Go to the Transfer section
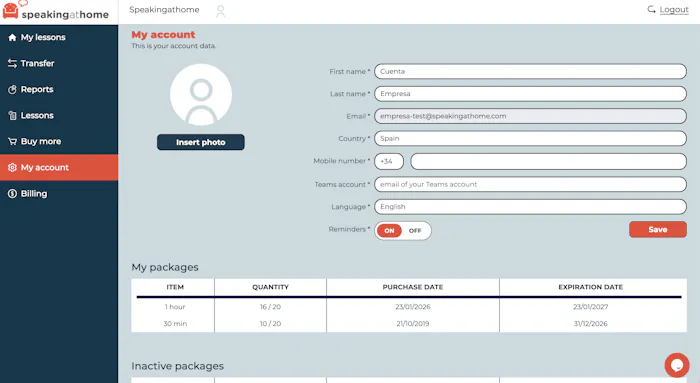 coord(59,63)
